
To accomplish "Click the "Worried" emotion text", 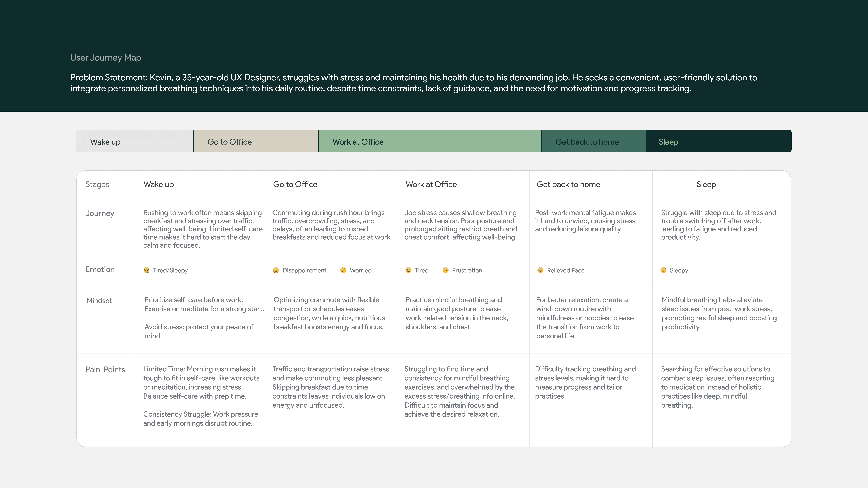I will pyautogui.click(x=361, y=270).
